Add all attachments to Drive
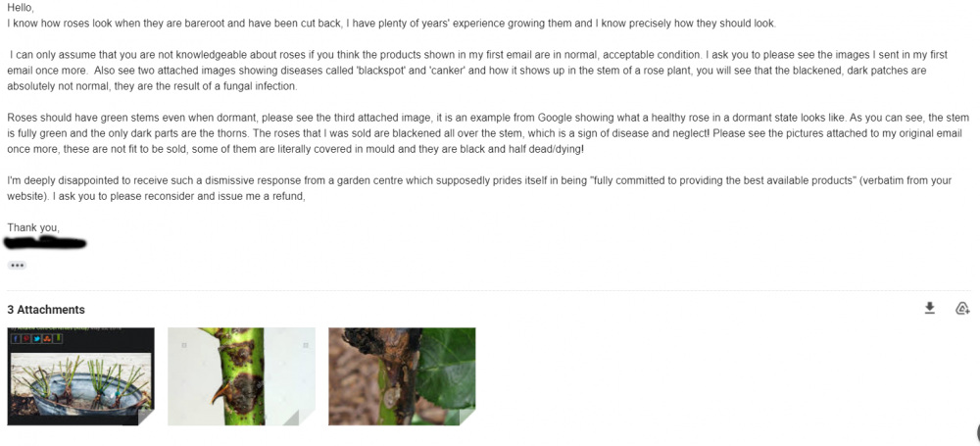This screenshot has height=446, width=980. point(962,309)
